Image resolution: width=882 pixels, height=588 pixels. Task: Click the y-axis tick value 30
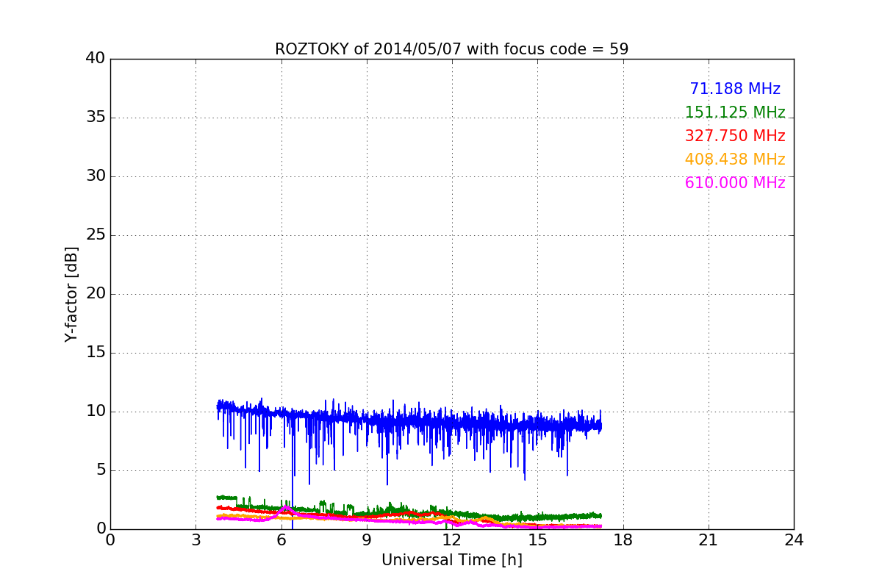[x=95, y=176]
